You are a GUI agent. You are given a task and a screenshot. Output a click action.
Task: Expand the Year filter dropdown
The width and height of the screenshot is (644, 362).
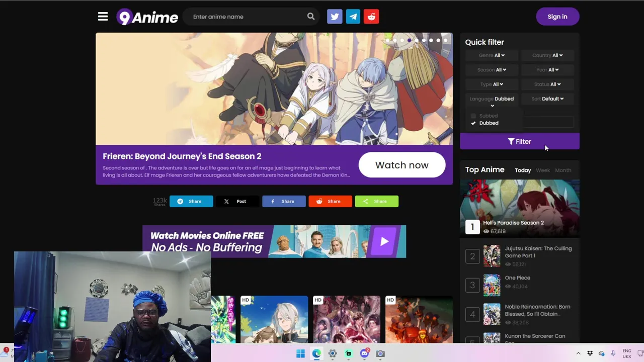coord(547,70)
